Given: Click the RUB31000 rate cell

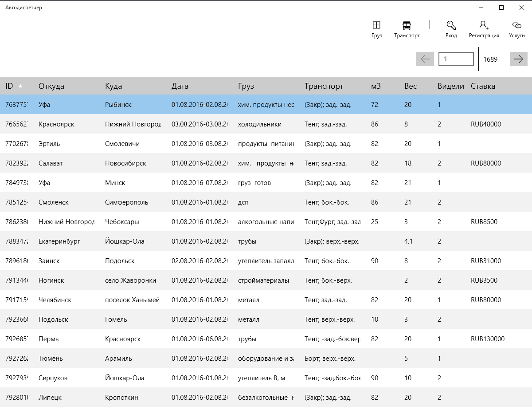Looking at the screenshot, I should [486, 261].
